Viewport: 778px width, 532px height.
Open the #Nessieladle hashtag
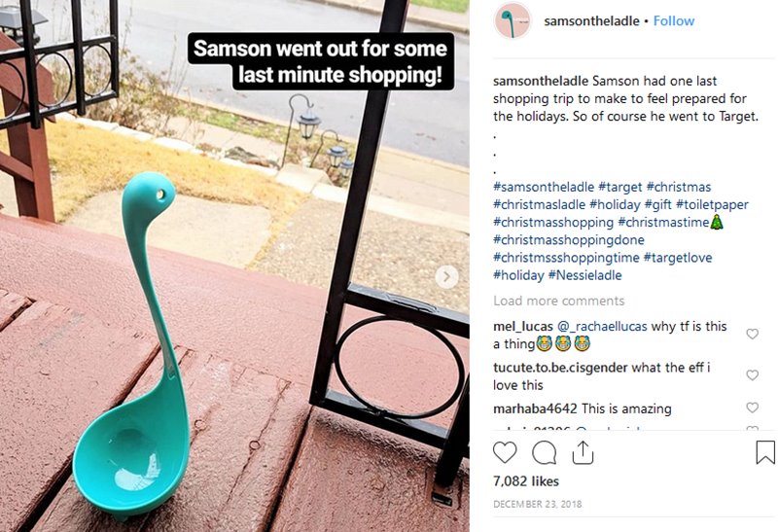tap(584, 275)
